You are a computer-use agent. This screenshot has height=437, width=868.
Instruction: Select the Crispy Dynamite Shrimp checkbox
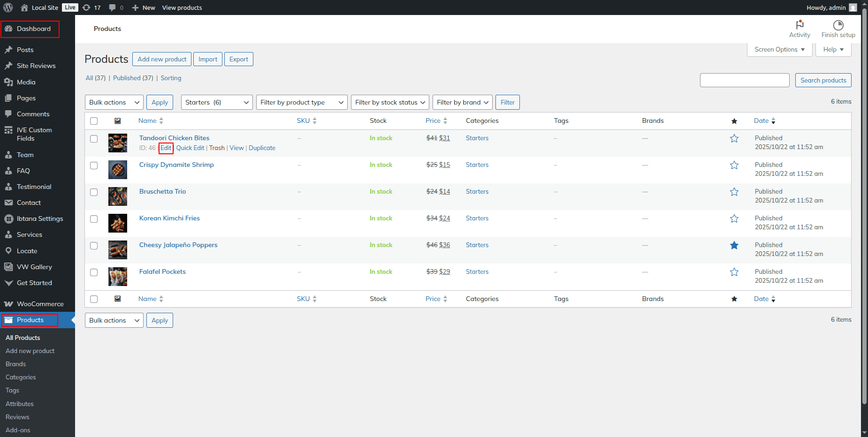pos(94,166)
